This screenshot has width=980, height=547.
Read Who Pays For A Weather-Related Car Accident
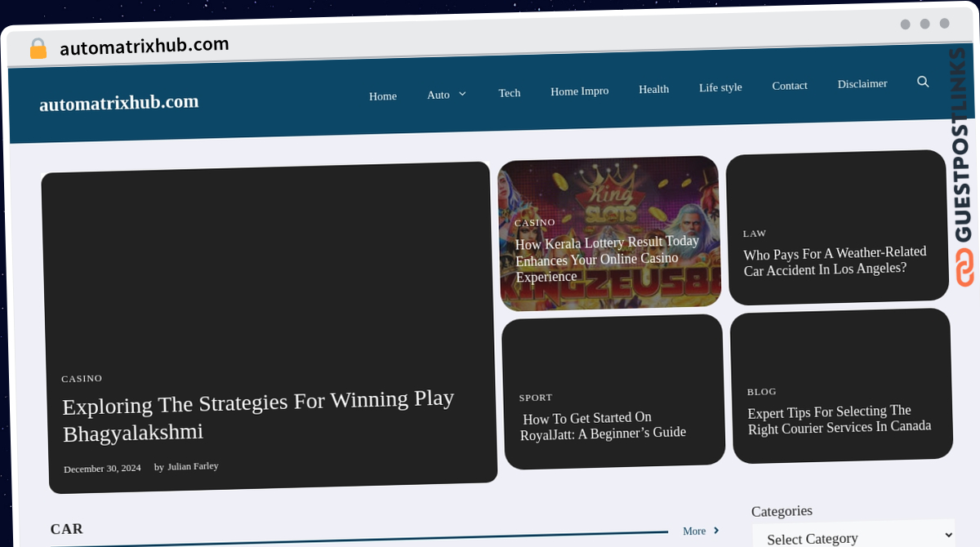835,261
